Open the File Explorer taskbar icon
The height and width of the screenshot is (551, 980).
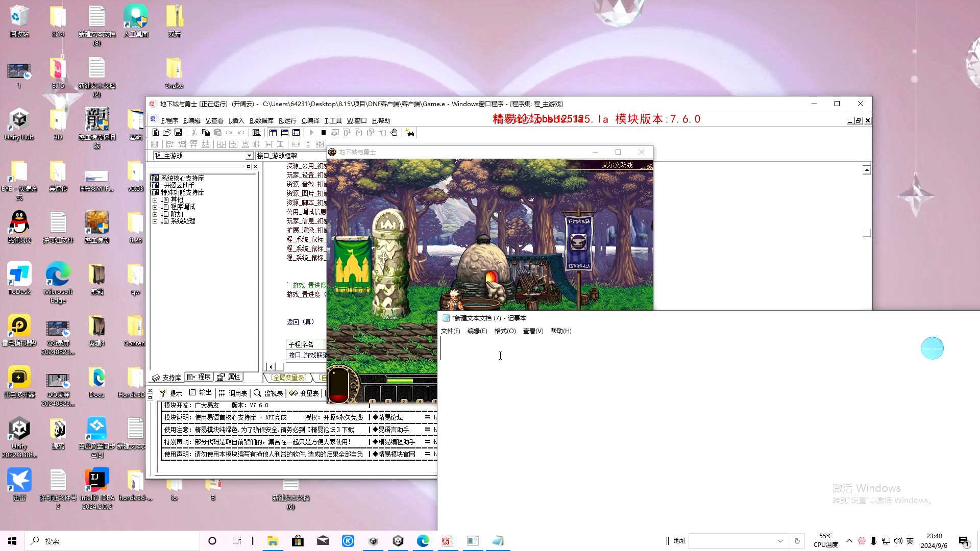click(x=273, y=541)
